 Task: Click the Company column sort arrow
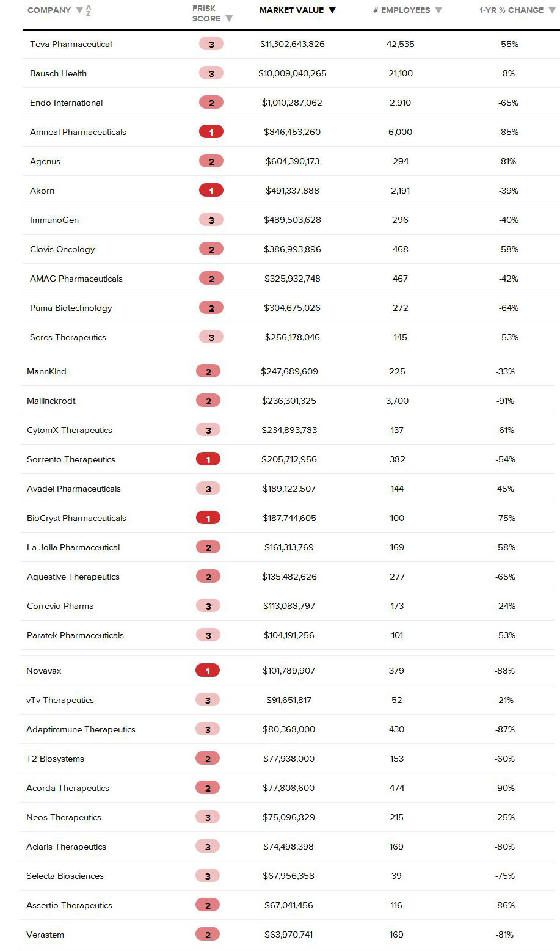[x=79, y=10]
